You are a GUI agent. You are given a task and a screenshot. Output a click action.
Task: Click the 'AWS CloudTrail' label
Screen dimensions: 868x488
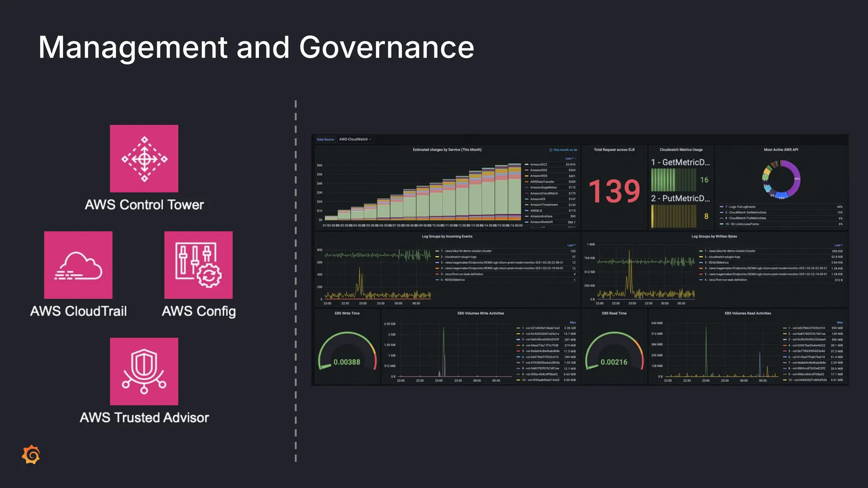(78, 311)
